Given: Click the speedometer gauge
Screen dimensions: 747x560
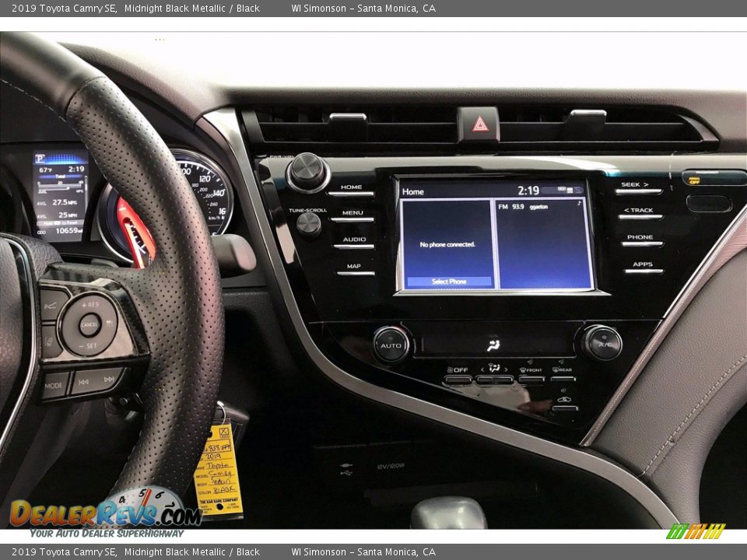Looking at the screenshot, I should [204, 191].
